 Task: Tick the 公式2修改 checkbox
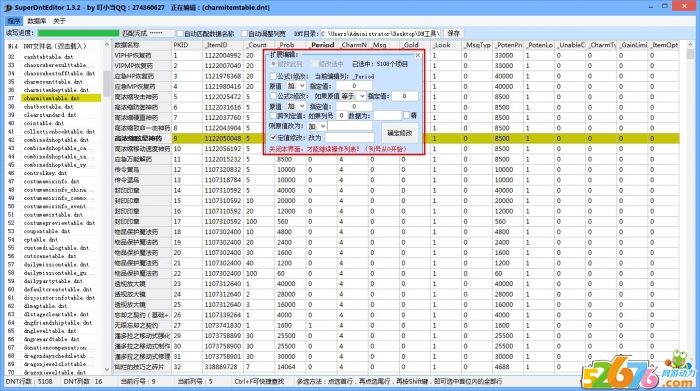(x=273, y=96)
